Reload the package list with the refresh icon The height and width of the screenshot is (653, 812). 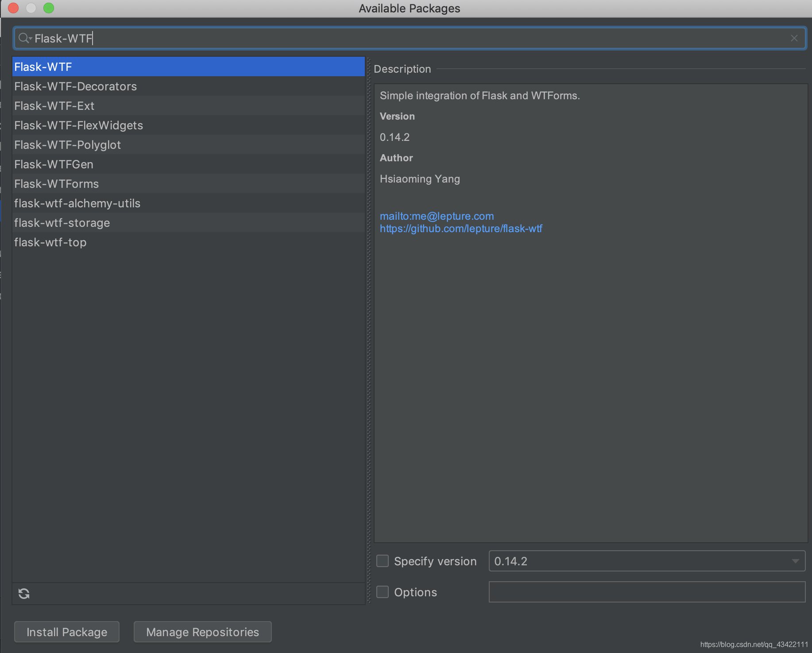[x=24, y=594]
